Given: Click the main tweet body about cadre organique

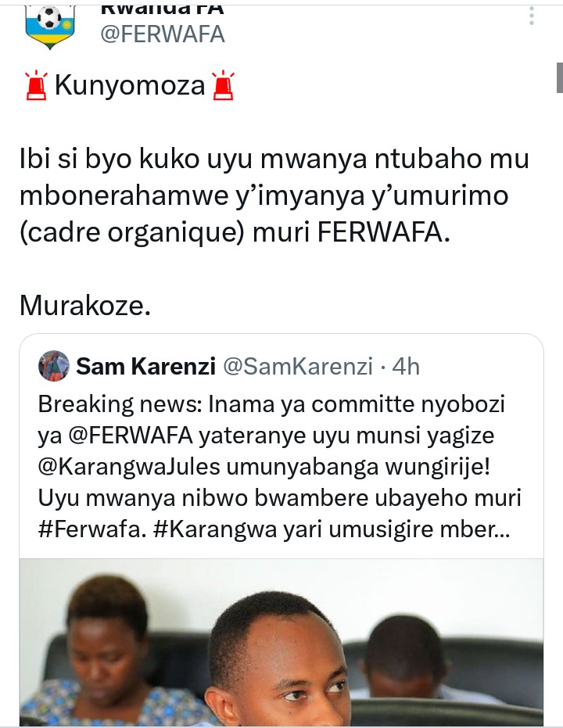Looking at the screenshot, I should (x=274, y=195).
